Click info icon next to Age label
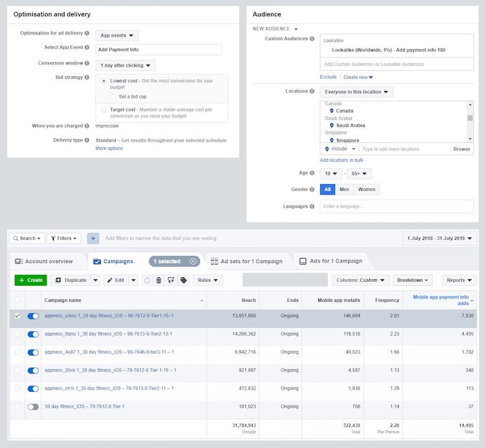This screenshot has height=448, width=485. point(312,173)
